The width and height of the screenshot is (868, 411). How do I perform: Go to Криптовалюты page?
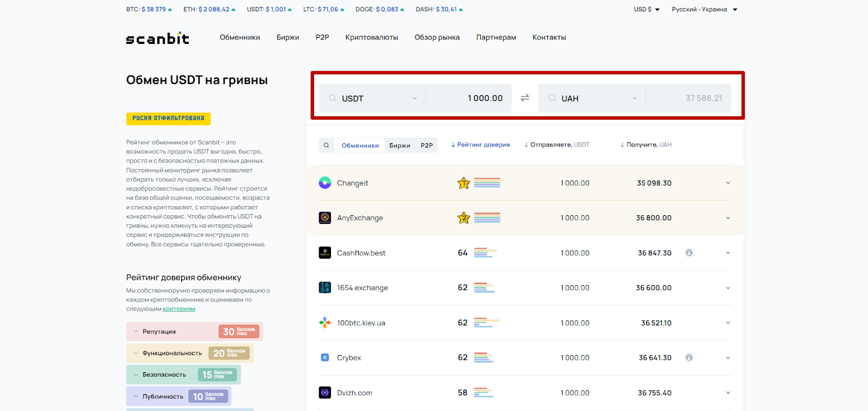372,37
